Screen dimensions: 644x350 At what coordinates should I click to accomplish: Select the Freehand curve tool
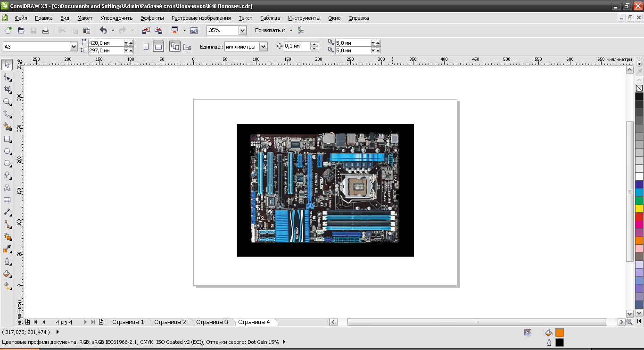pos(8,114)
